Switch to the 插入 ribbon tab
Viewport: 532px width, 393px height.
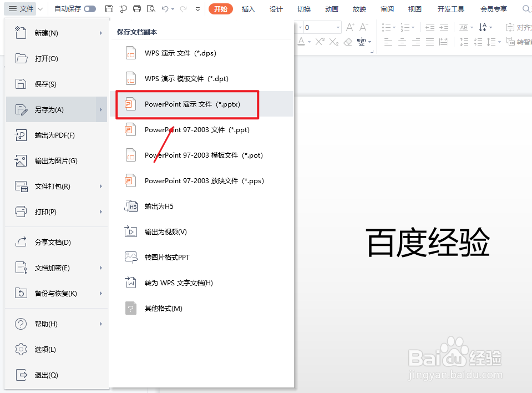click(249, 9)
